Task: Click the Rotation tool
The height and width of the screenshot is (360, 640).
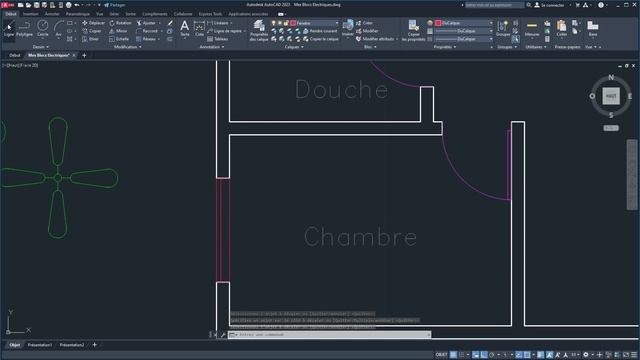Action: [x=120, y=23]
